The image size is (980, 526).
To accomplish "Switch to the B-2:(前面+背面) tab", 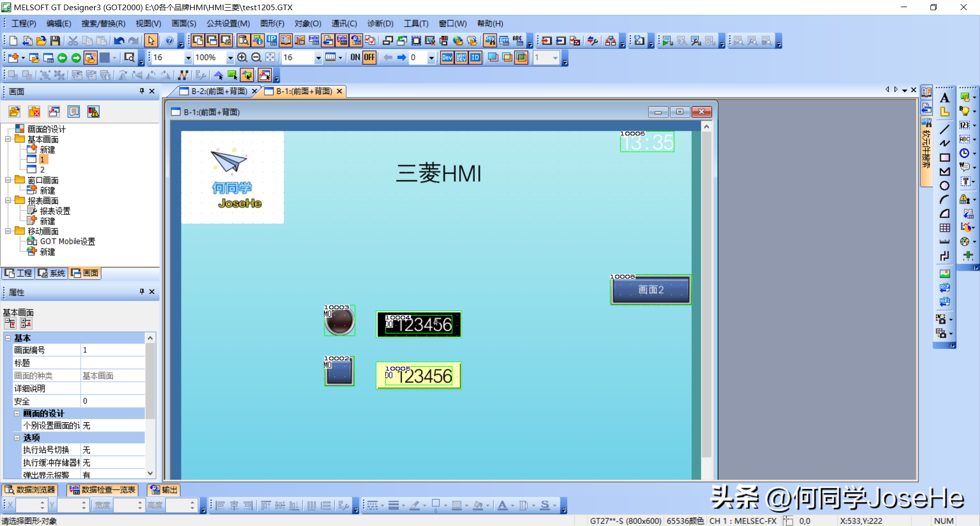I will coord(218,91).
